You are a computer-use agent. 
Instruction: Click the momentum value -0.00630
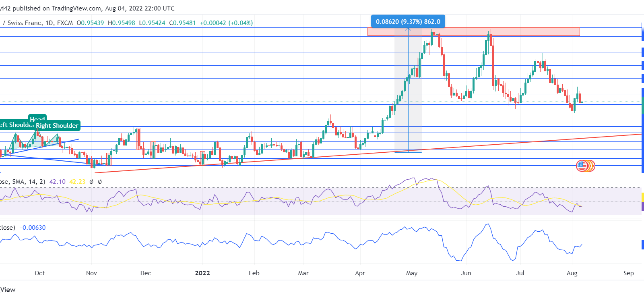tap(33, 228)
